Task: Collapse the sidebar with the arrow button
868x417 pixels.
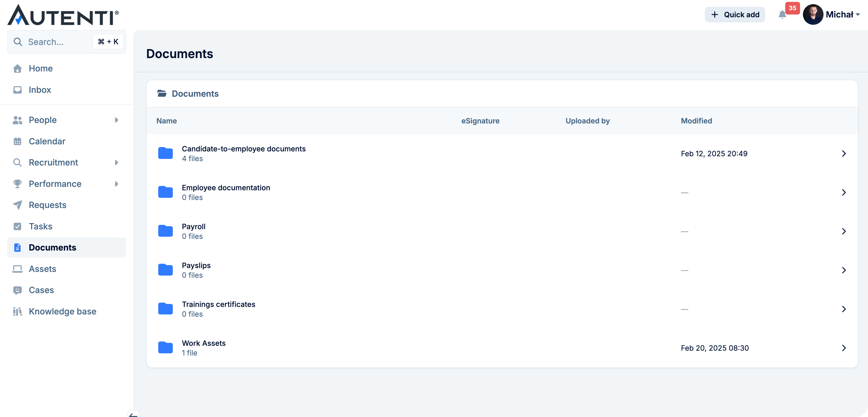Action: 133,414
